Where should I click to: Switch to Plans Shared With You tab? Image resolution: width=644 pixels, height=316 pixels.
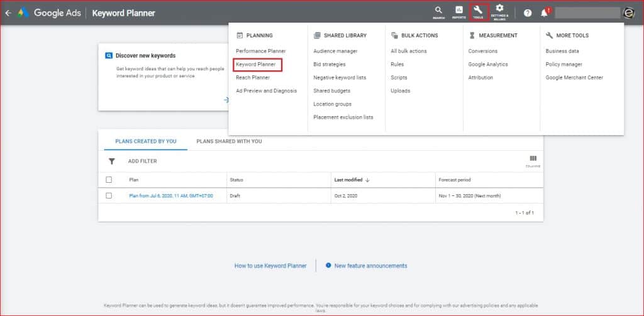click(x=229, y=141)
